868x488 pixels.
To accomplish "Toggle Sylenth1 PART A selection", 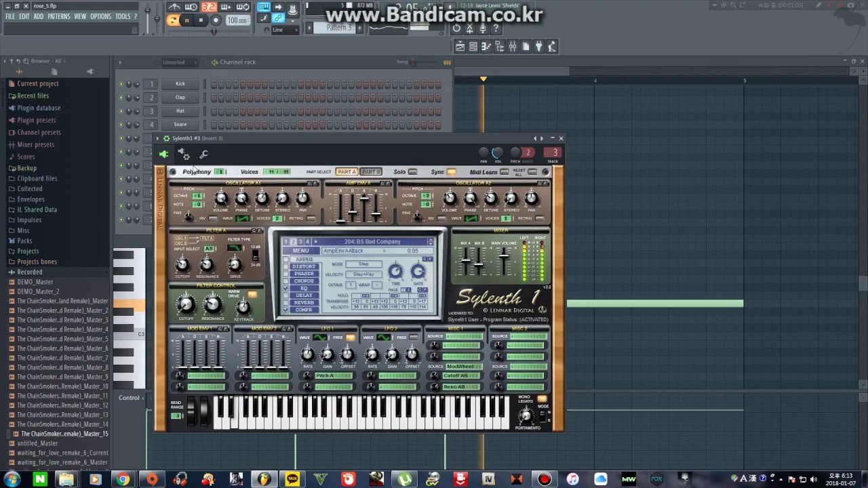I will [347, 172].
